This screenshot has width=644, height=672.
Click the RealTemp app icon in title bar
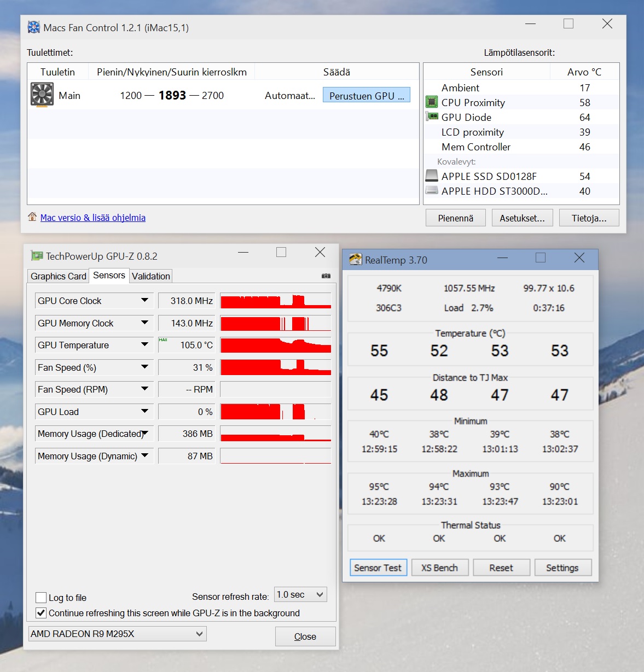[x=356, y=260]
